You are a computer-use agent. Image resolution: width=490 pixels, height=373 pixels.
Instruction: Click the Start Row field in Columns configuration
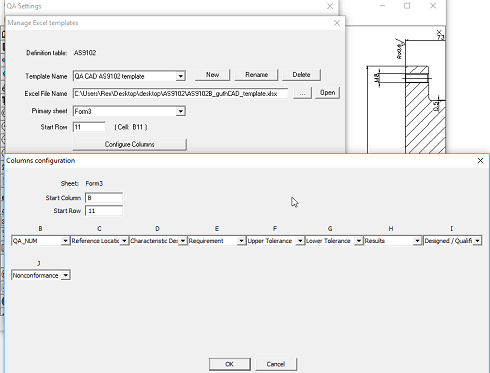(104, 211)
